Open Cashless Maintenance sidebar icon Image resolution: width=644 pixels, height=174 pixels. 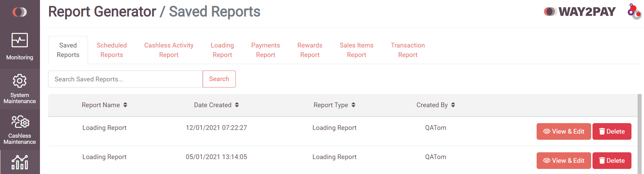[x=20, y=121]
